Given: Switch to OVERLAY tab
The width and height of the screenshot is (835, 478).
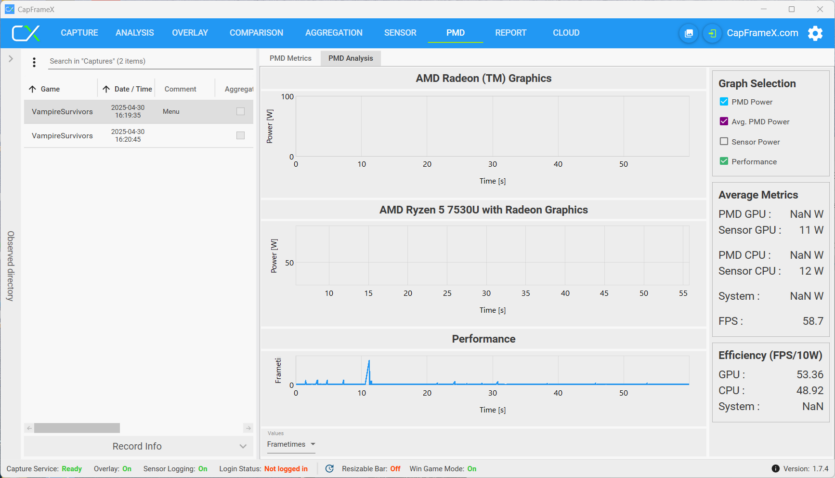Looking at the screenshot, I should coord(190,33).
